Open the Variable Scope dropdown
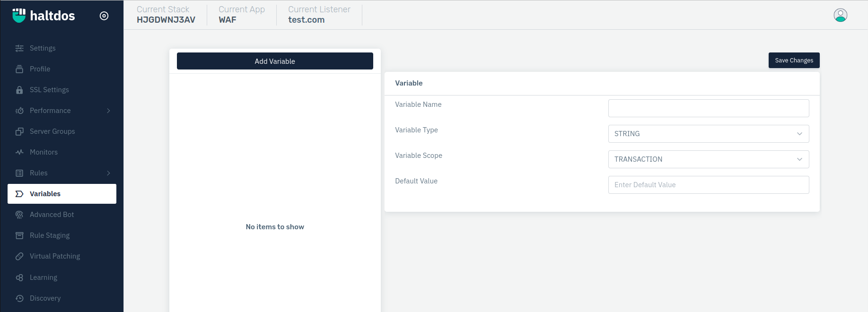Viewport: 868px width, 312px height. point(708,159)
